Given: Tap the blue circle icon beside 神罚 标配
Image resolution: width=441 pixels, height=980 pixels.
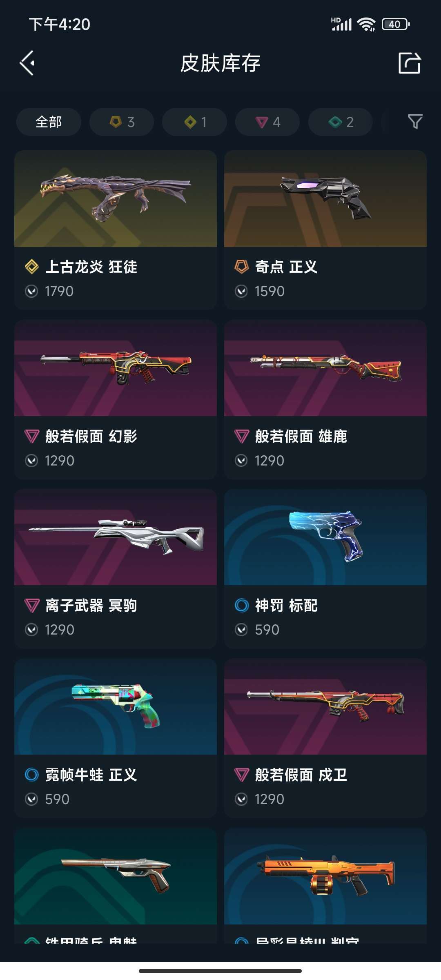Looking at the screenshot, I should tap(242, 605).
